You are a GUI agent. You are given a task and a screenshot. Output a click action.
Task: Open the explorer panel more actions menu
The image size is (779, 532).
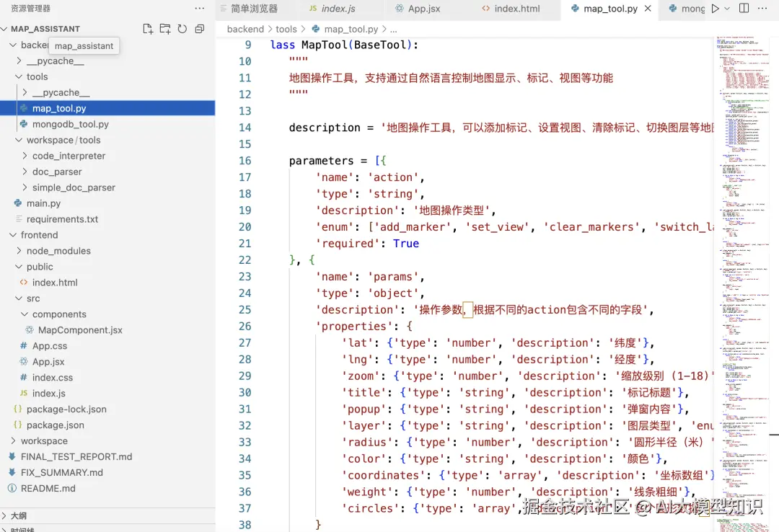click(200, 9)
